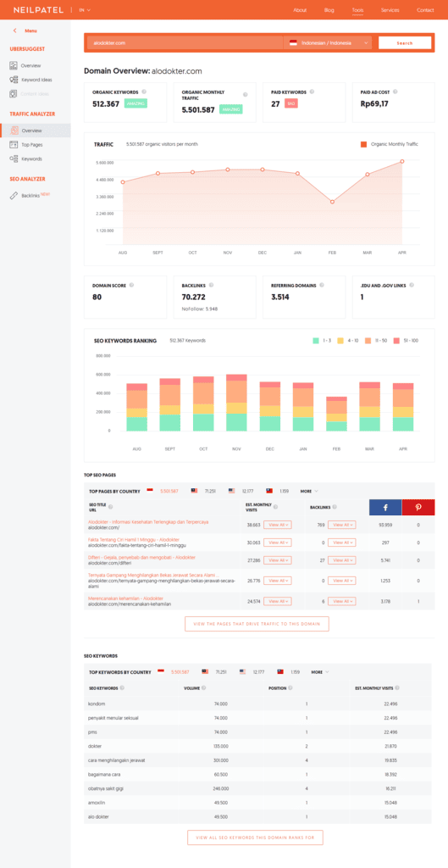Click the info icon beside Organic Monthly Traffic
The image size is (448, 868).
(245, 95)
